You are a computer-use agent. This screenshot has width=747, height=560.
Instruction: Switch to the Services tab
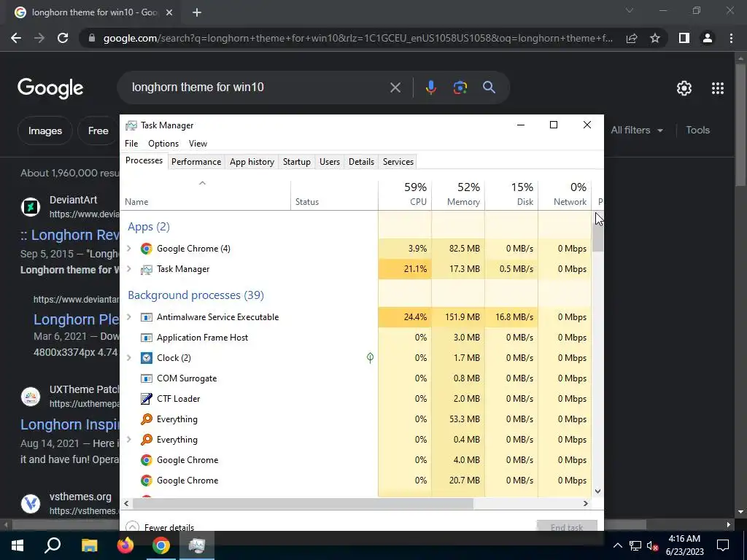[398, 161]
